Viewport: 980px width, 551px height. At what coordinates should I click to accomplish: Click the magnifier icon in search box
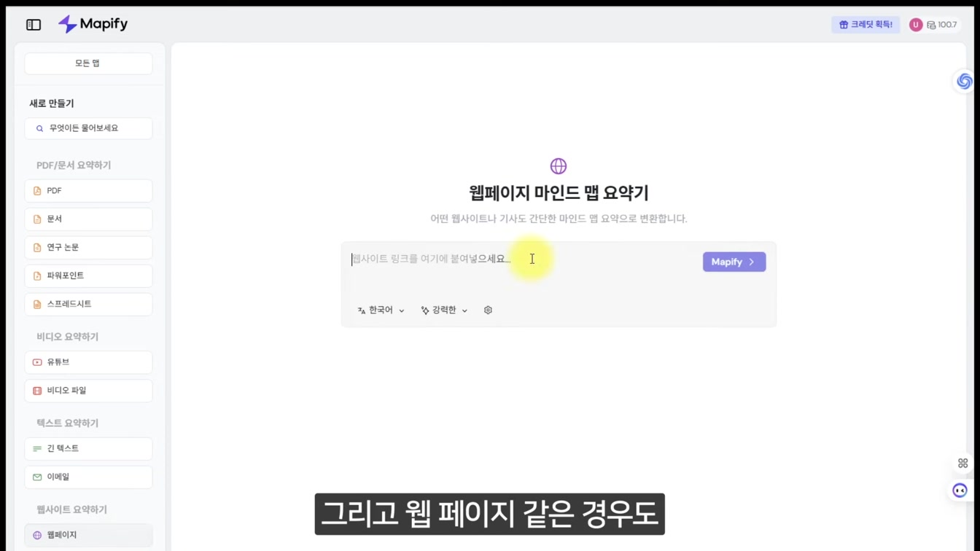pos(40,128)
